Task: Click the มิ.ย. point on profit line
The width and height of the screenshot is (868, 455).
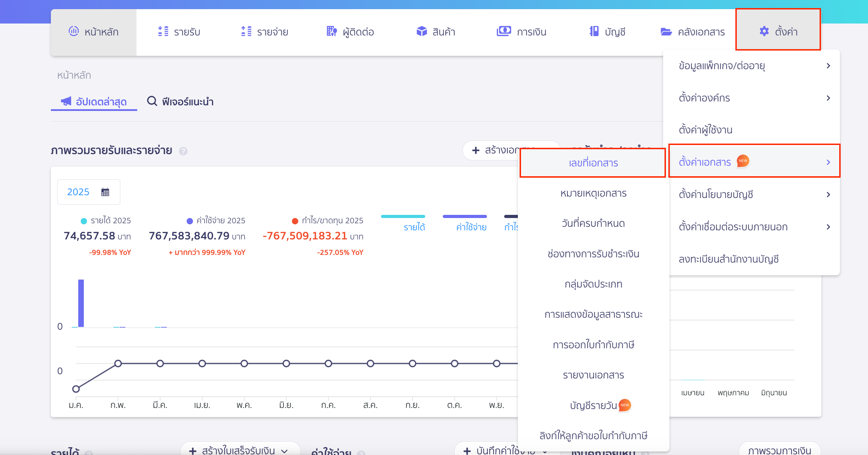Action: pos(286,363)
